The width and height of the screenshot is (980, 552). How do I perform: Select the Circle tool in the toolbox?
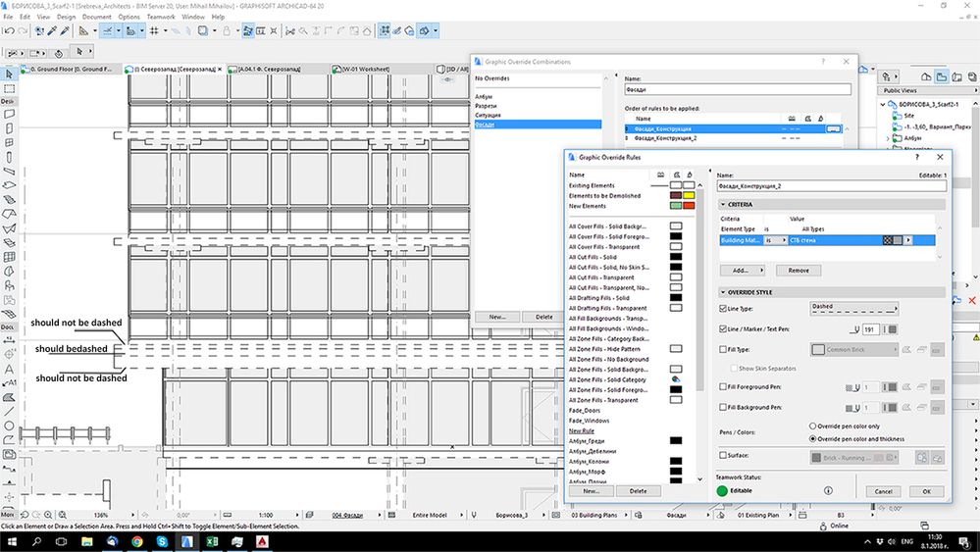9,426
